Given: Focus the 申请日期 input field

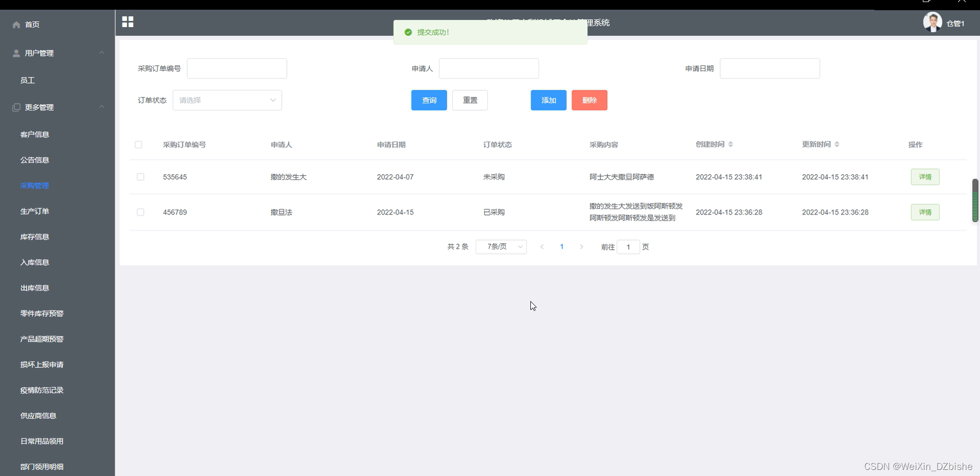Looking at the screenshot, I should (770, 68).
